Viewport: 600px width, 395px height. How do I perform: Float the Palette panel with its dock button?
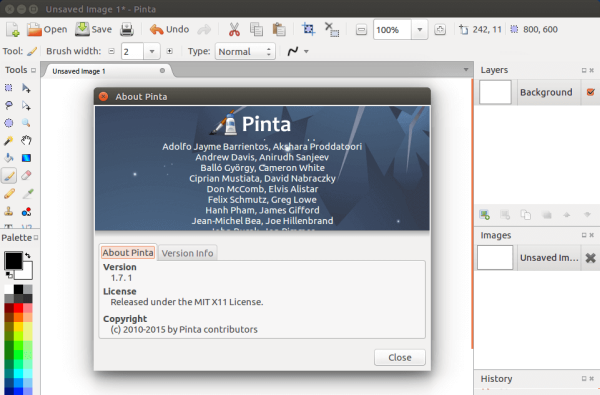point(36,238)
